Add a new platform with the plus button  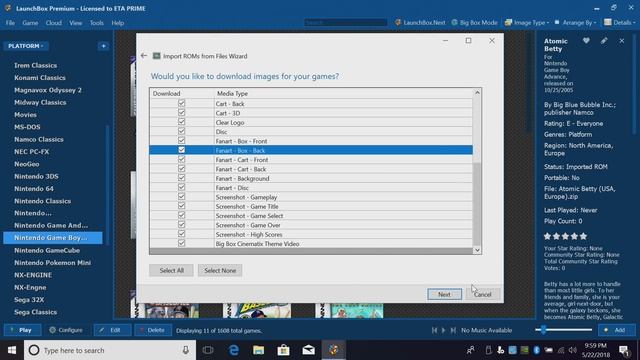[103, 46]
